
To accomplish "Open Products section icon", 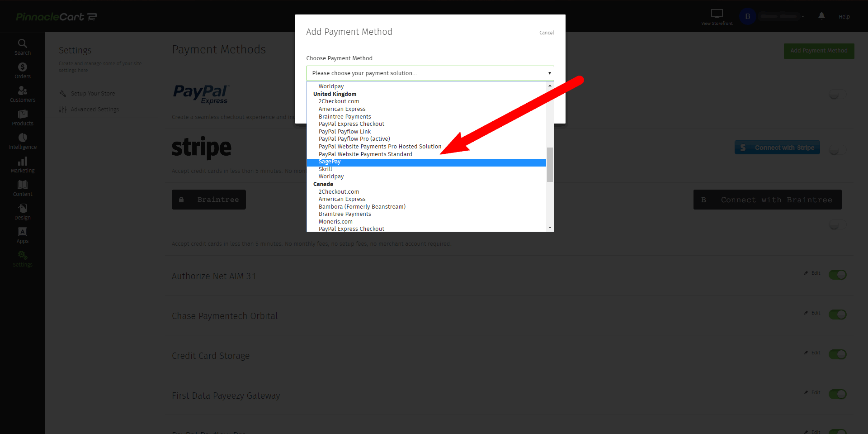I will coord(22,114).
